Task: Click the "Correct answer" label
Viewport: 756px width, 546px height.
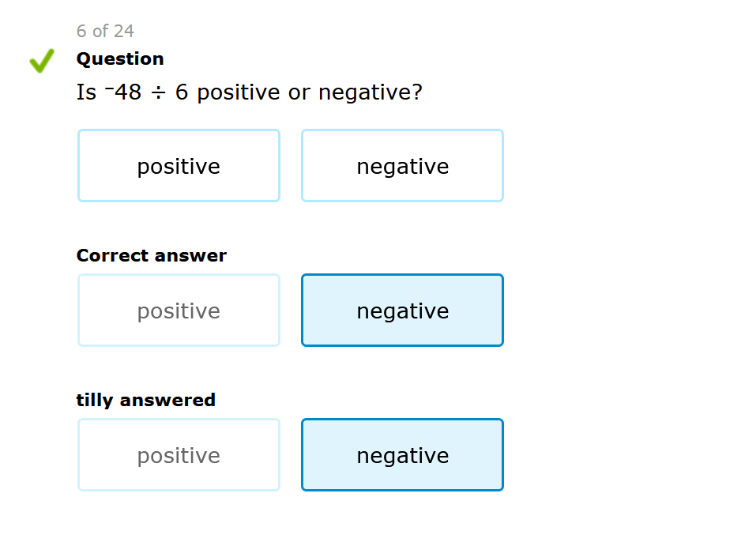Action: pyautogui.click(x=151, y=256)
